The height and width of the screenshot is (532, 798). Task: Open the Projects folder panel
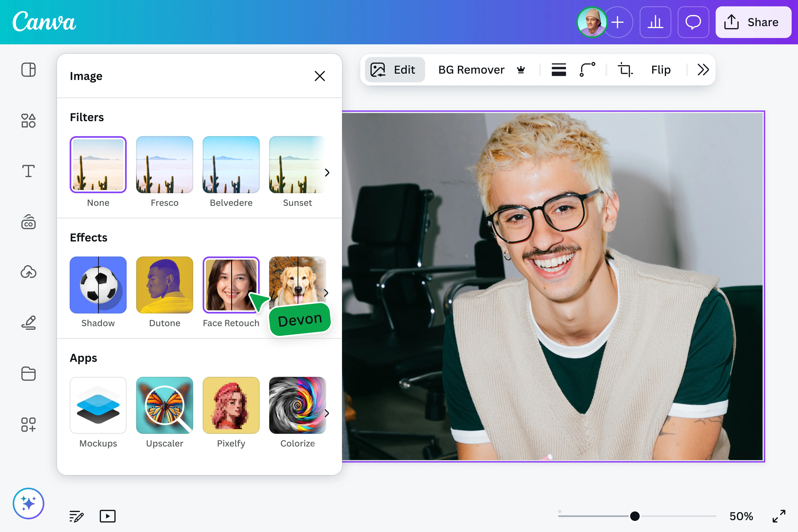(x=28, y=373)
